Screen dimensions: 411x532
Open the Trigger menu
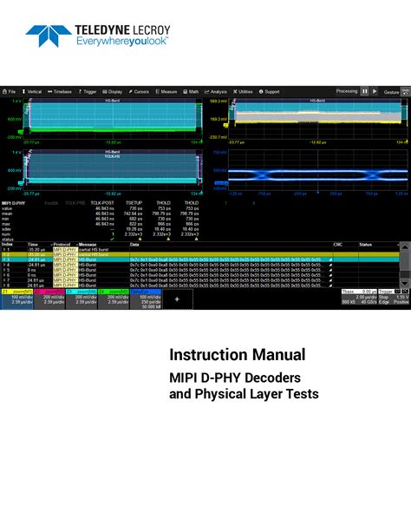[x=88, y=92]
